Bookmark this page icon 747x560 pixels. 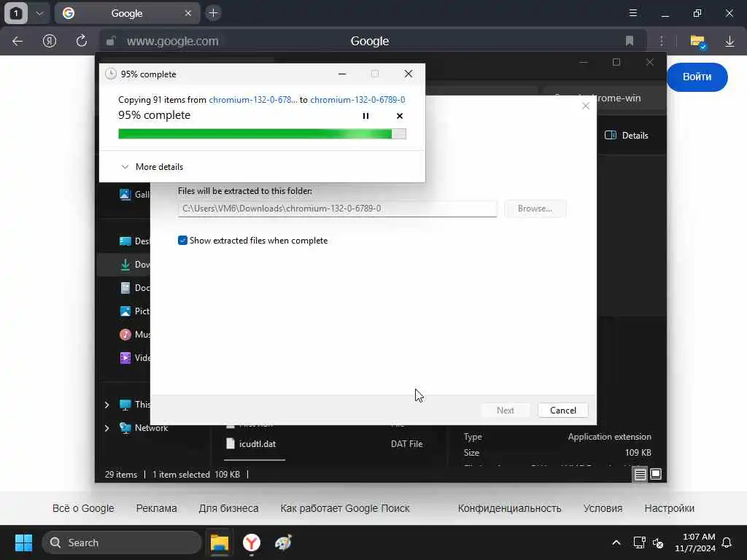(x=629, y=41)
